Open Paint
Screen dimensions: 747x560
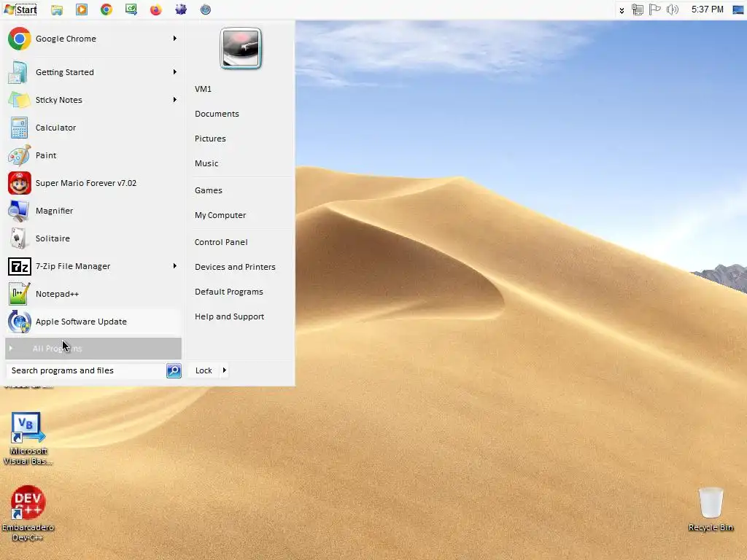click(x=93, y=155)
